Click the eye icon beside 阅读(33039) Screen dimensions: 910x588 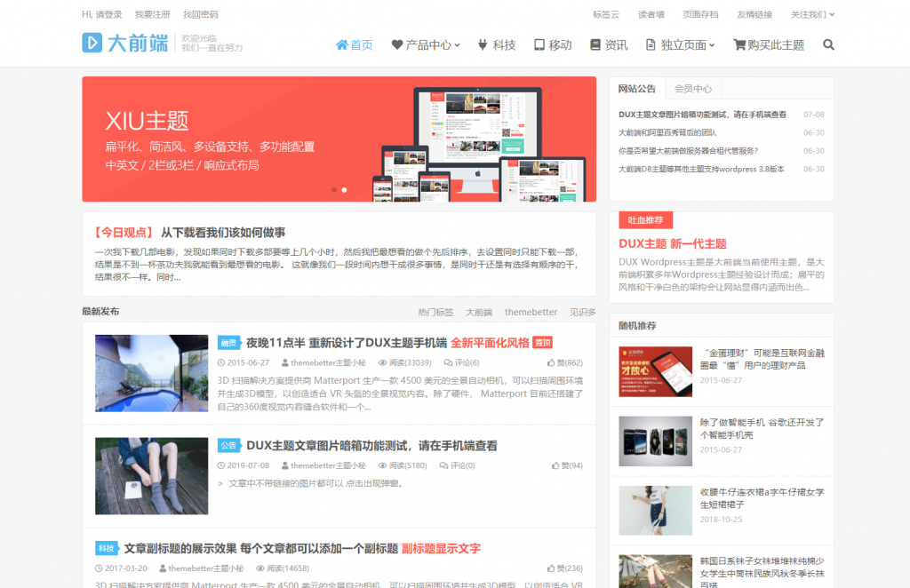(x=382, y=363)
